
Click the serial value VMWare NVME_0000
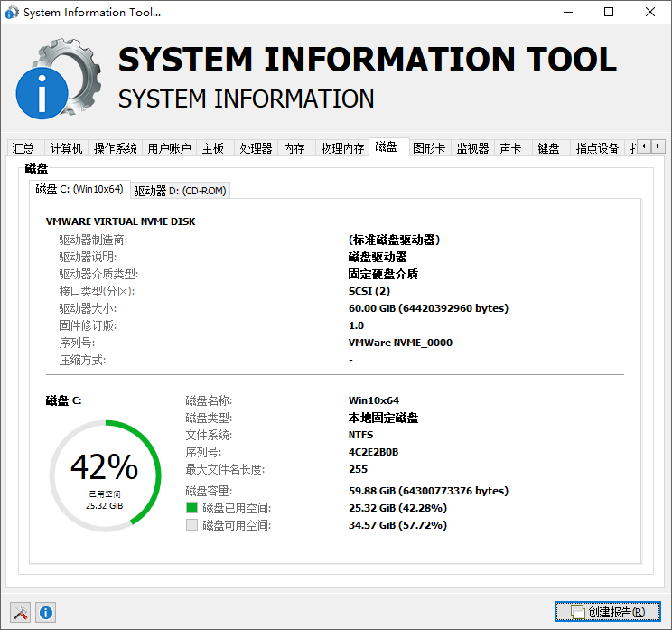point(400,343)
